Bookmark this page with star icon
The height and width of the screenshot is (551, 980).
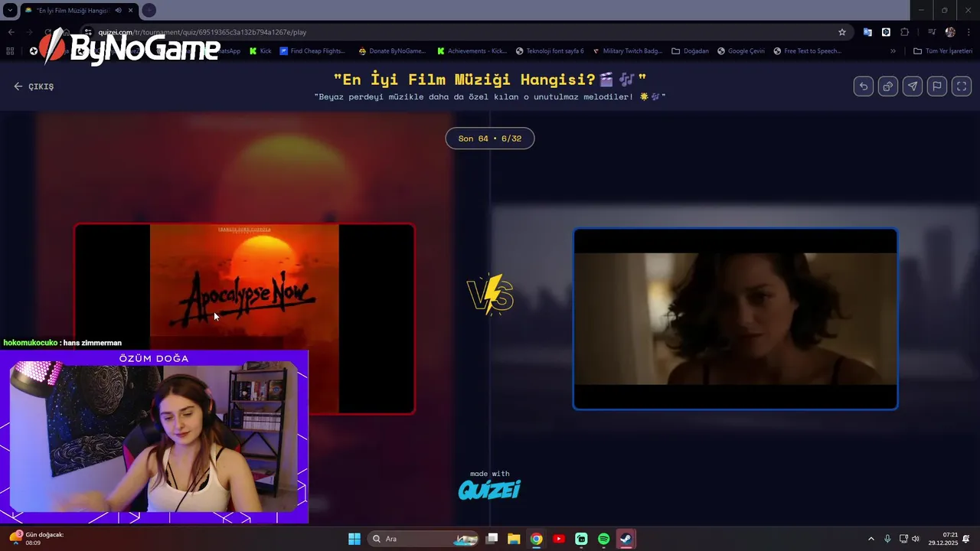click(x=842, y=32)
